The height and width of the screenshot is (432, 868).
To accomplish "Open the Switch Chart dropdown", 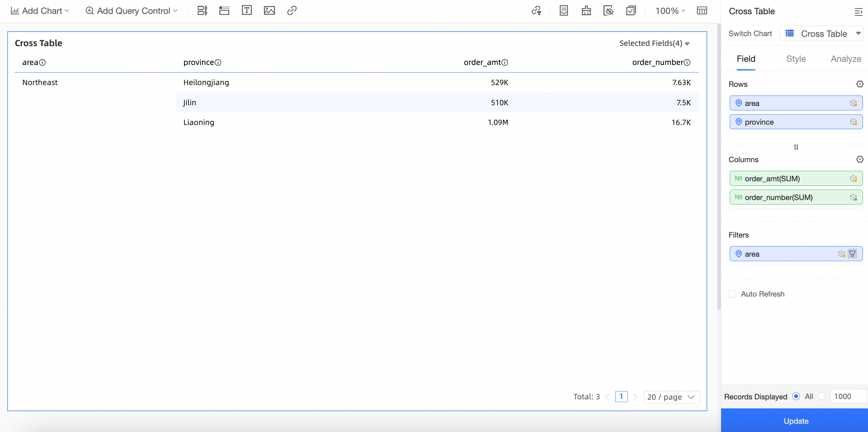I will click(821, 33).
